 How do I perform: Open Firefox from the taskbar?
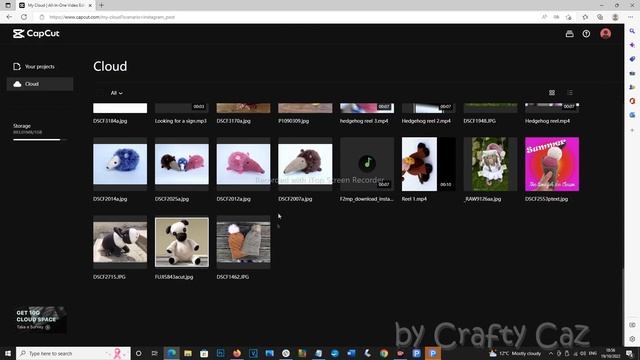pyautogui.click(x=237, y=353)
